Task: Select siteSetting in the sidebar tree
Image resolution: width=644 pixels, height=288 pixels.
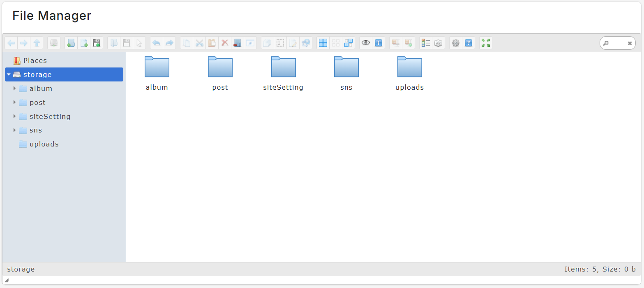Action: click(x=64, y=116)
